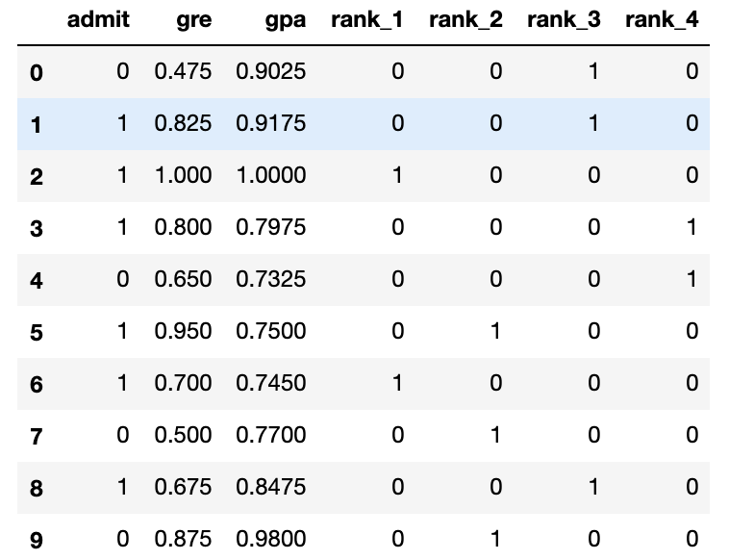
Task: Click the rank_2 column header
Action: pyautogui.click(x=465, y=19)
